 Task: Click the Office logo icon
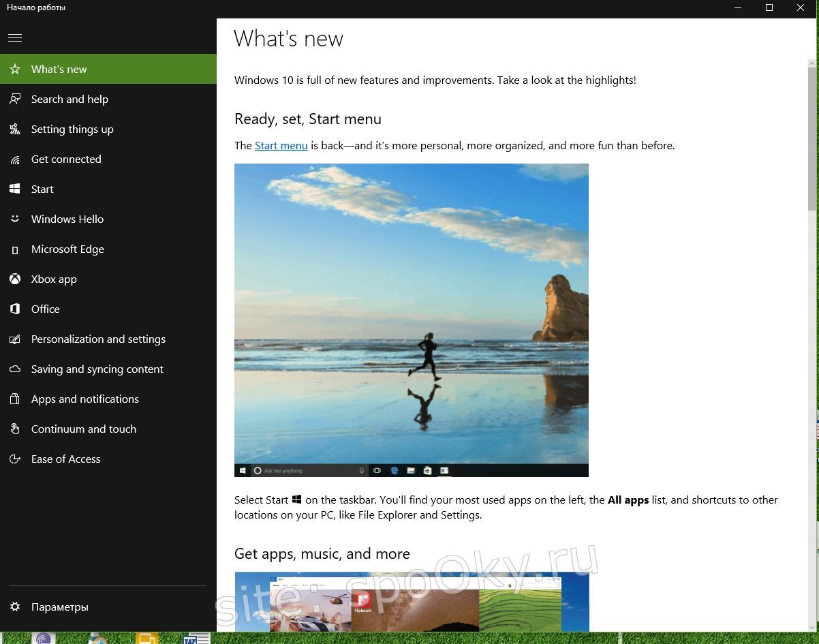coord(15,309)
